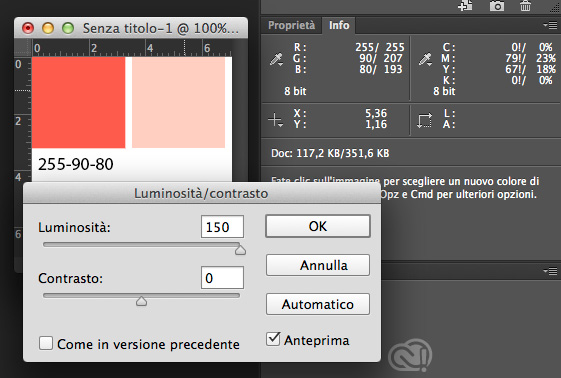
Task: Click the Contrasto slider handle
Action: pos(141,301)
